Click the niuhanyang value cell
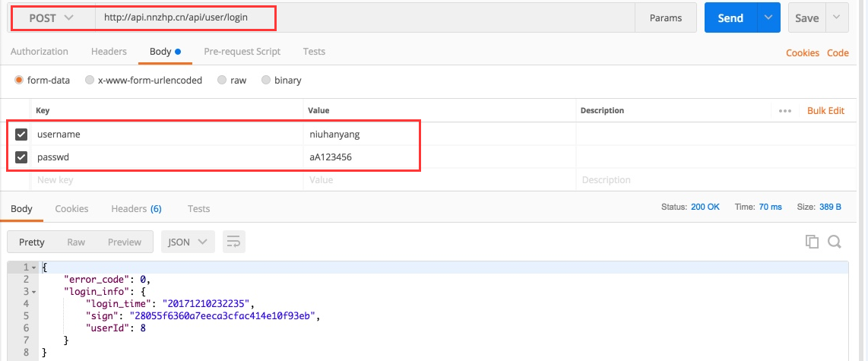 (439, 134)
